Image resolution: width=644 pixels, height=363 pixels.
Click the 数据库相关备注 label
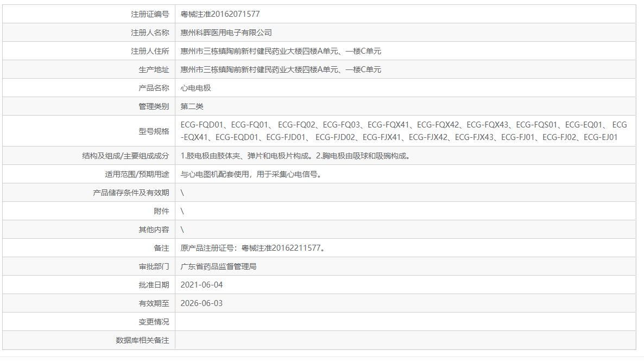coord(142,340)
